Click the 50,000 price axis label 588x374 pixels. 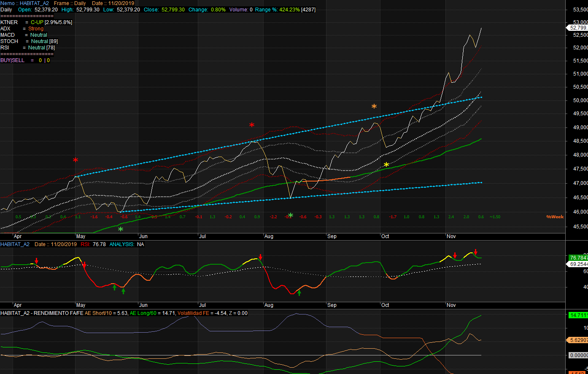point(580,100)
